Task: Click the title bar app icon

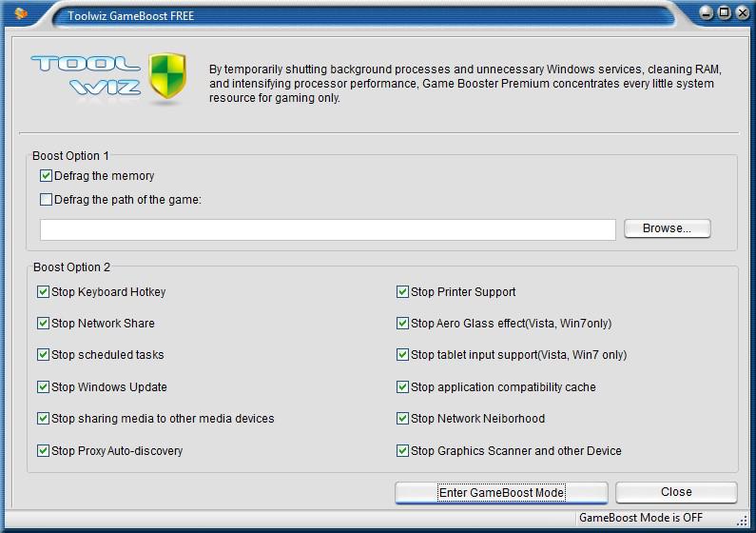Action: pyautogui.click(x=22, y=13)
